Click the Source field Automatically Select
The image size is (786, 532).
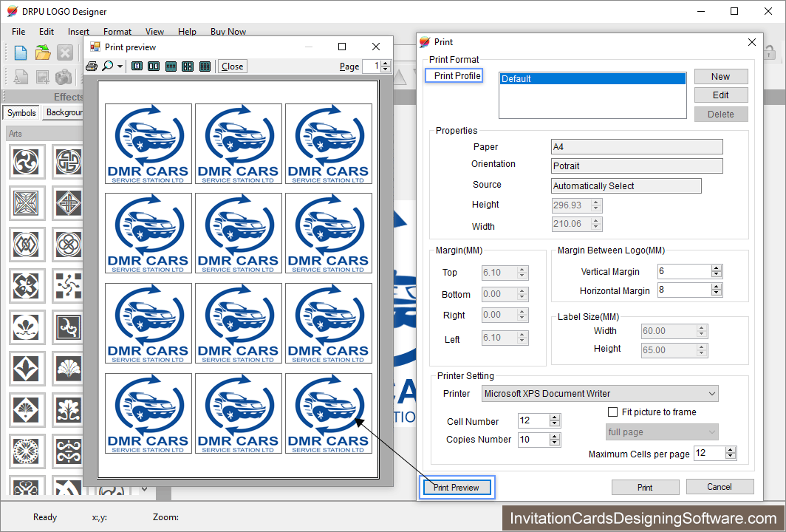point(626,186)
